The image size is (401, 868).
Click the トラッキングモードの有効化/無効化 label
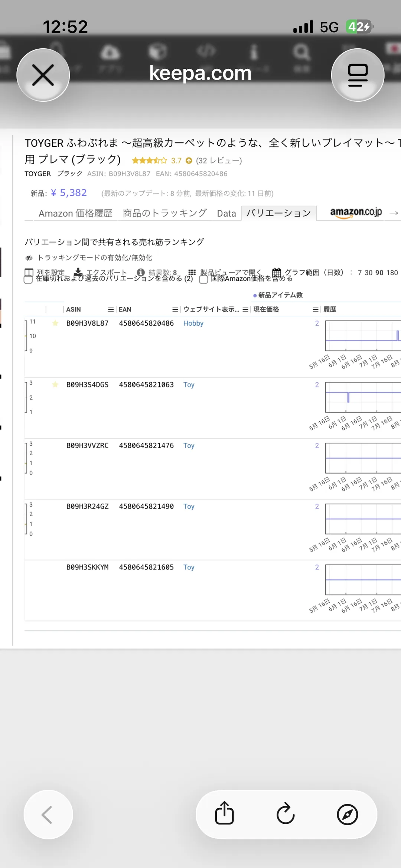pos(95,258)
